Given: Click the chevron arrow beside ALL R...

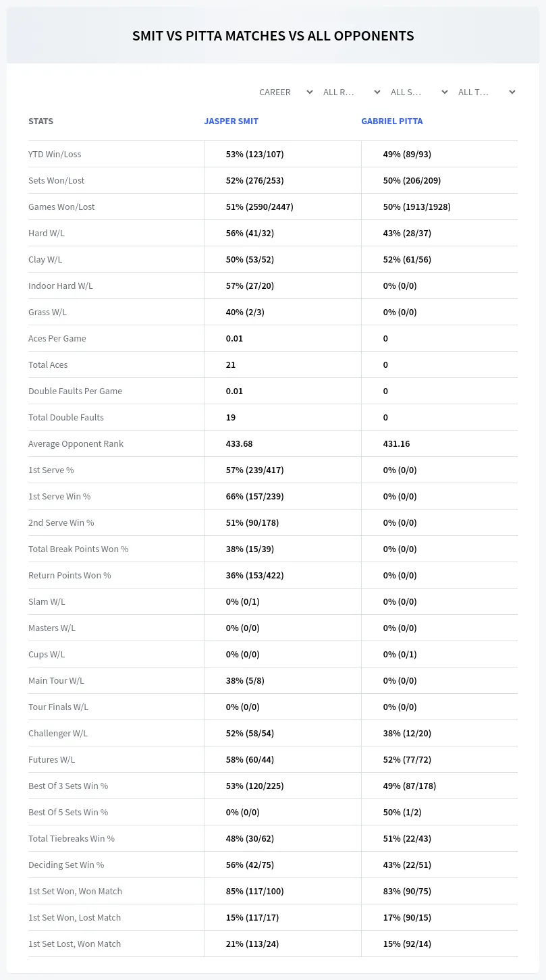Looking at the screenshot, I should pos(377,92).
